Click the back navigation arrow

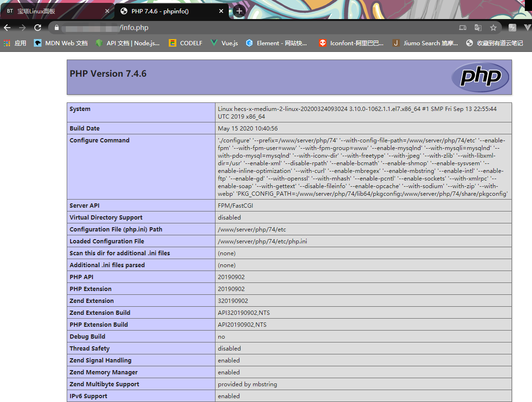[8, 28]
